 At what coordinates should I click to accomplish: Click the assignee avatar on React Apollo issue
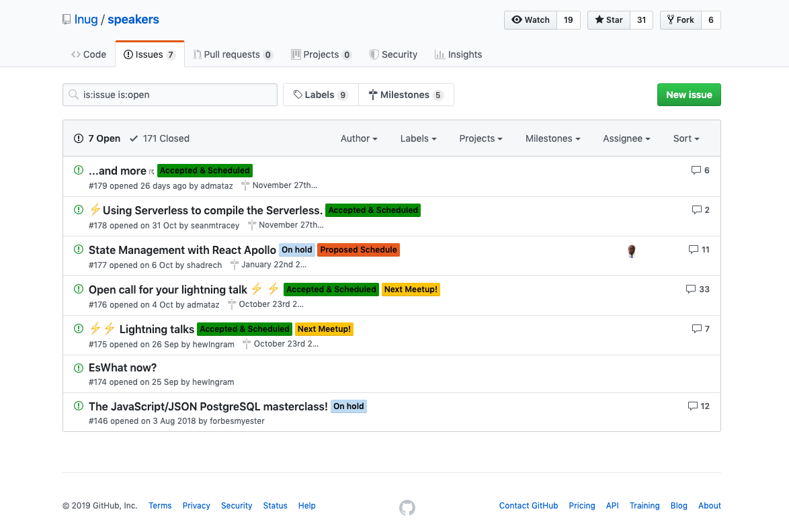(632, 251)
